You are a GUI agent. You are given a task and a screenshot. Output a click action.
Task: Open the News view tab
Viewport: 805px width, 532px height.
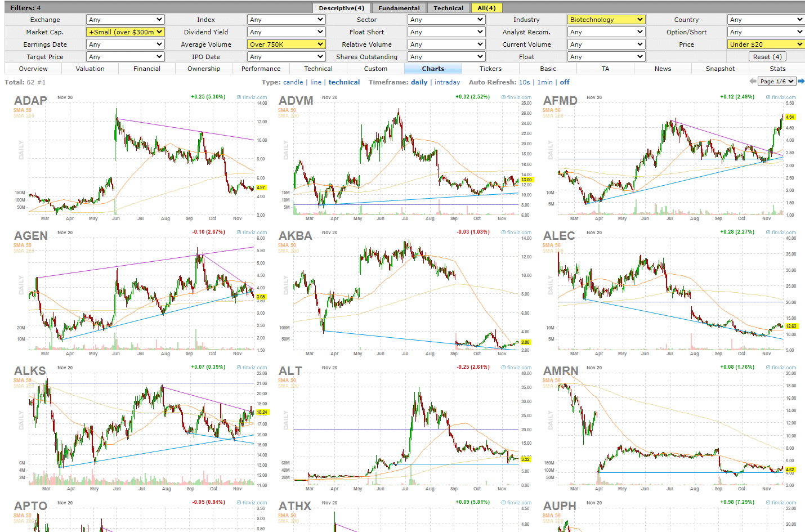click(663, 69)
